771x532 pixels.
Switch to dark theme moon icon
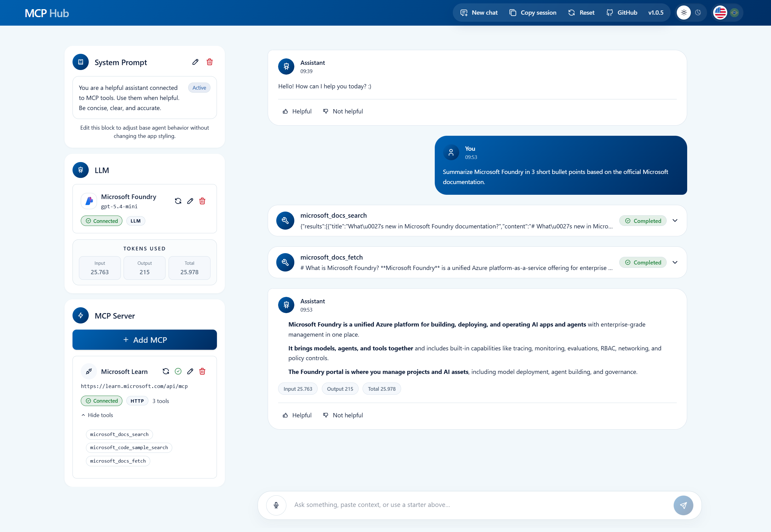point(698,13)
